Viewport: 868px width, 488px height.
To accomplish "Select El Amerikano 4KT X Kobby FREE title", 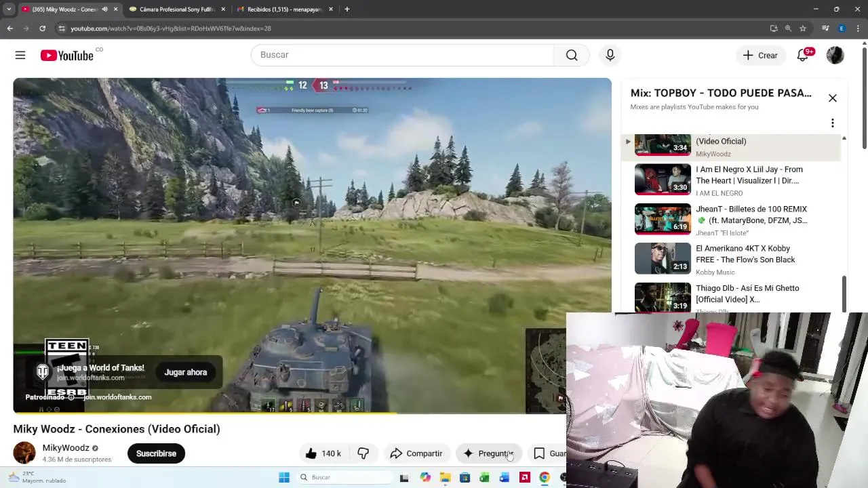I will click(745, 254).
